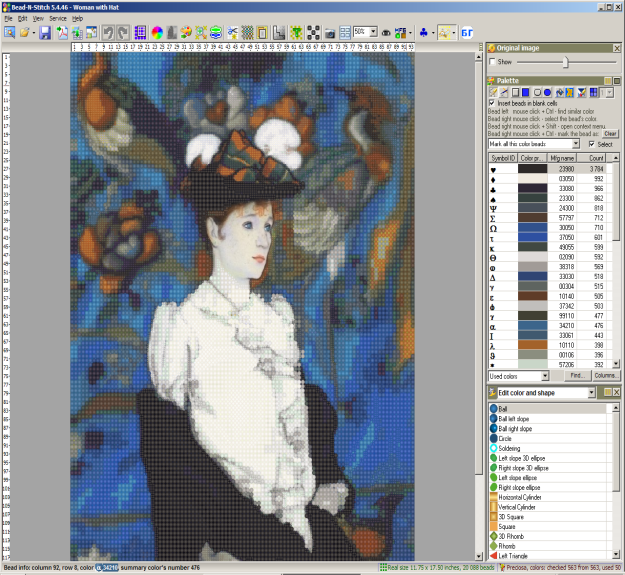This screenshot has height=575, width=625.
Task: Choose the Ball bead shape
Action: [548, 409]
